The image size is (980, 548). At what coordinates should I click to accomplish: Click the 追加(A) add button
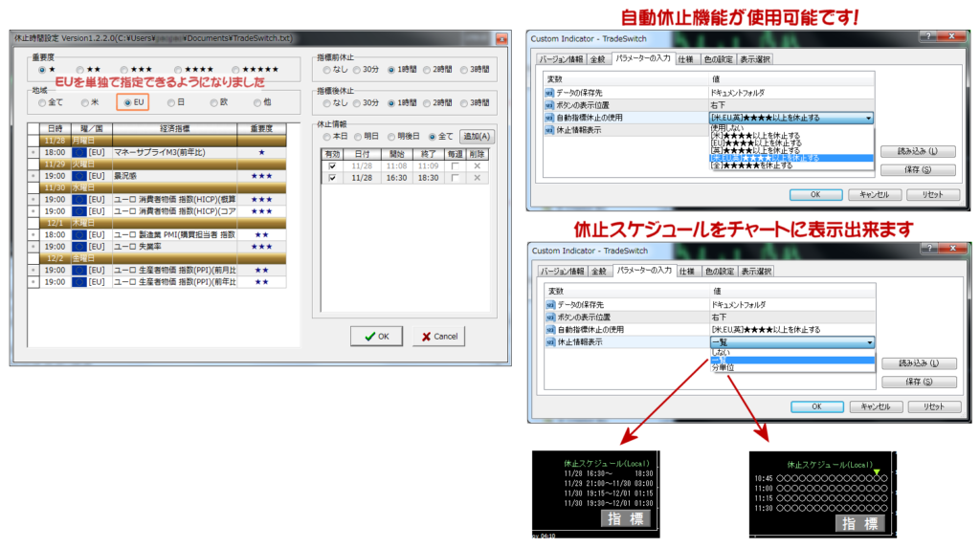click(477, 136)
